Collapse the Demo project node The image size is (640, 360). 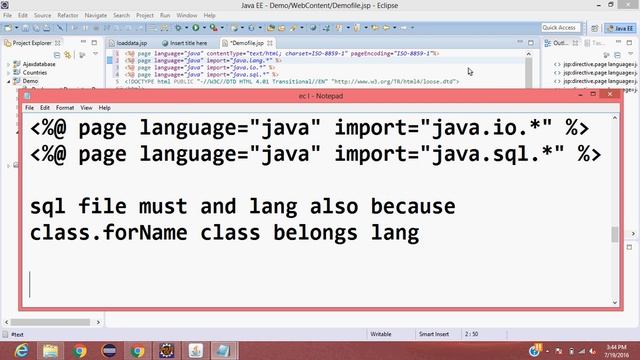[8, 81]
